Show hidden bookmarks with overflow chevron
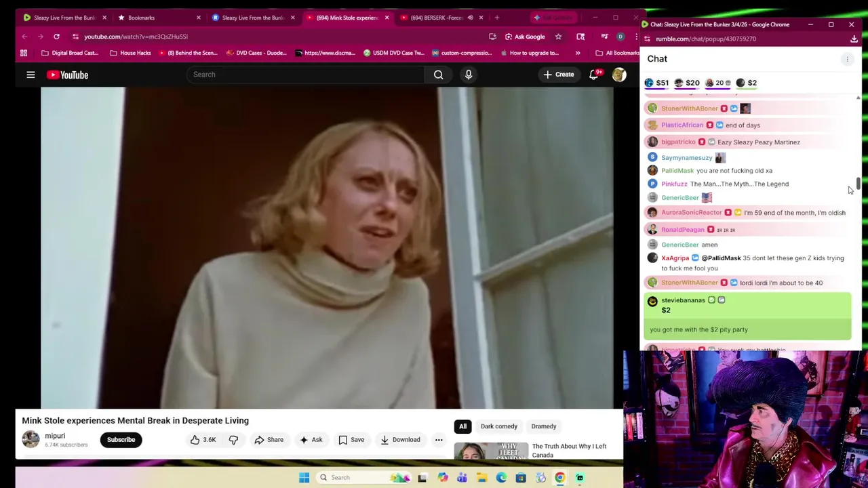Screen dimensions: 868x488 (578, 53)
